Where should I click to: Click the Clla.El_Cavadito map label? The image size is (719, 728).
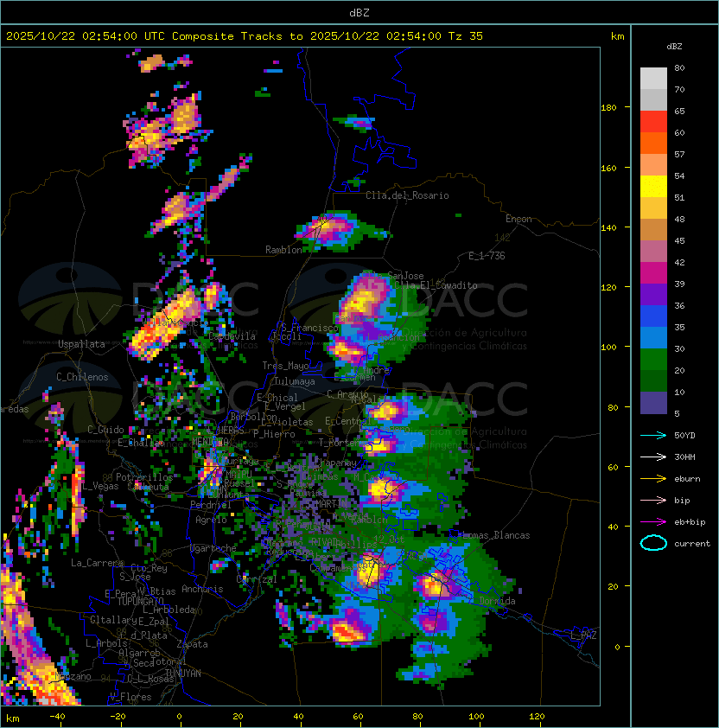[436, 285]
